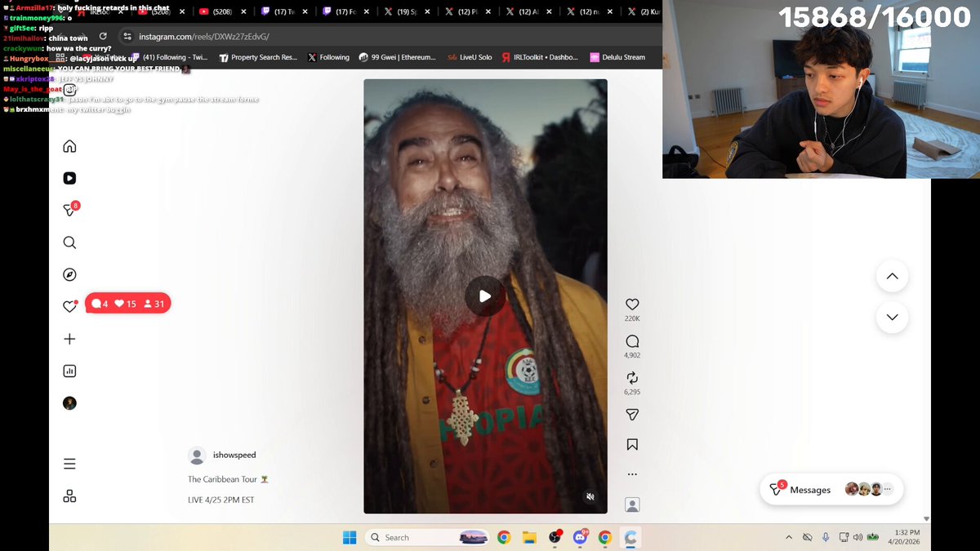Click the 6,295 reposts count

632,392
